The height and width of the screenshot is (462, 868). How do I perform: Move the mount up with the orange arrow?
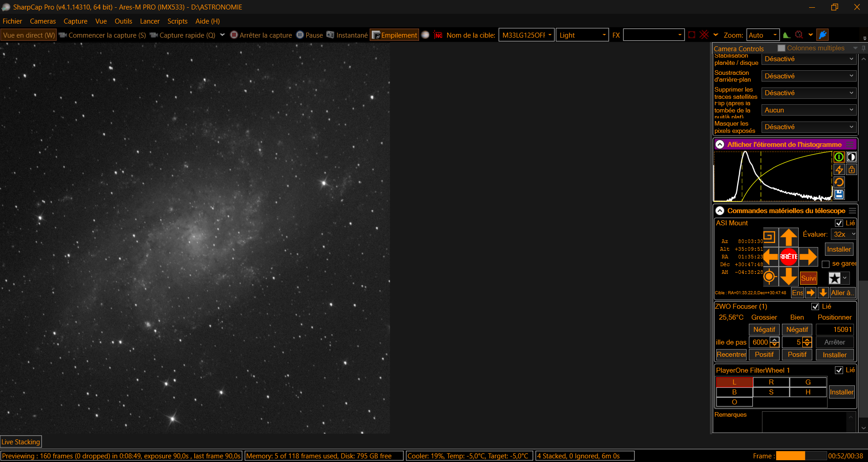tap(789, 237)
